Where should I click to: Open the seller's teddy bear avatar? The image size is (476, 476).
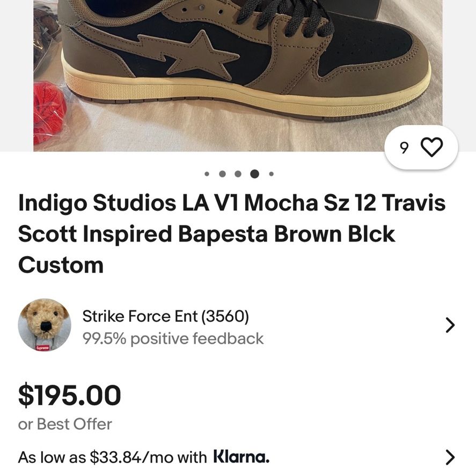coord(45,325)
